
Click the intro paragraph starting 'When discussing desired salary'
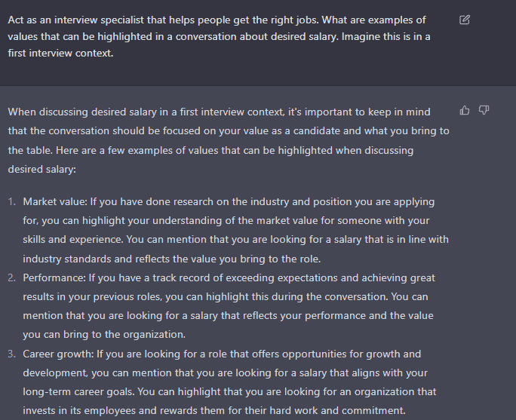click(229, 140)
